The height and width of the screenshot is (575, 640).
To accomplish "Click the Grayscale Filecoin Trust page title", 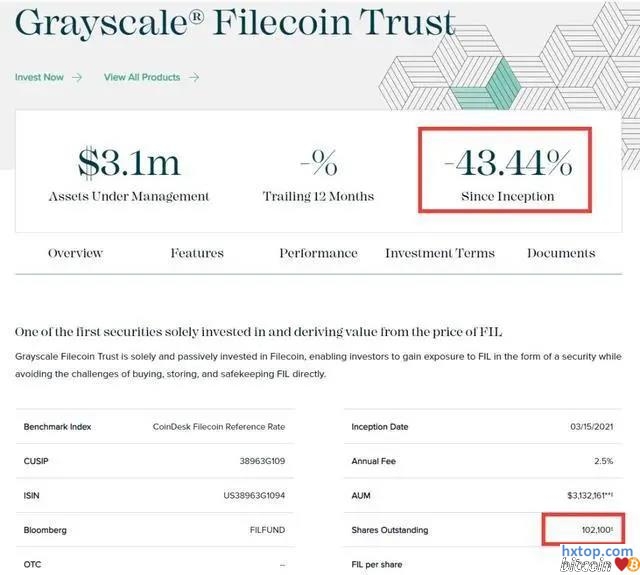I will (x=235, y=22).
